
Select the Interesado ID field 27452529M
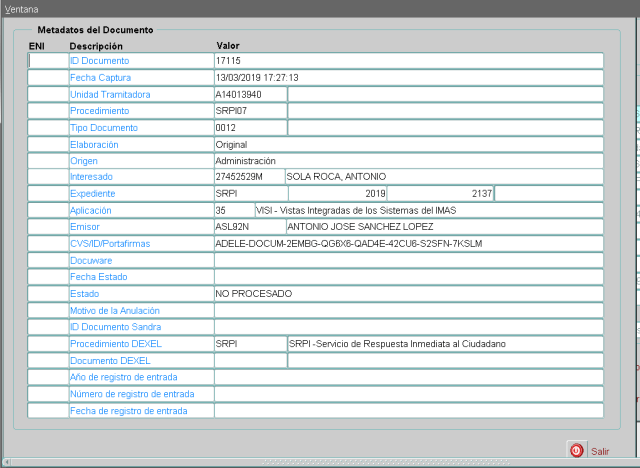(248, 177)
